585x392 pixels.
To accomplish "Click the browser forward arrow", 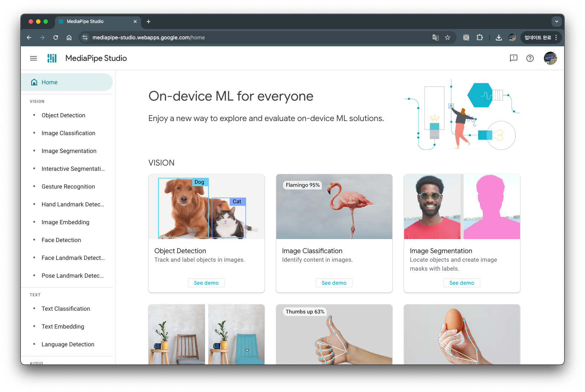I will [x=42, y=37].
